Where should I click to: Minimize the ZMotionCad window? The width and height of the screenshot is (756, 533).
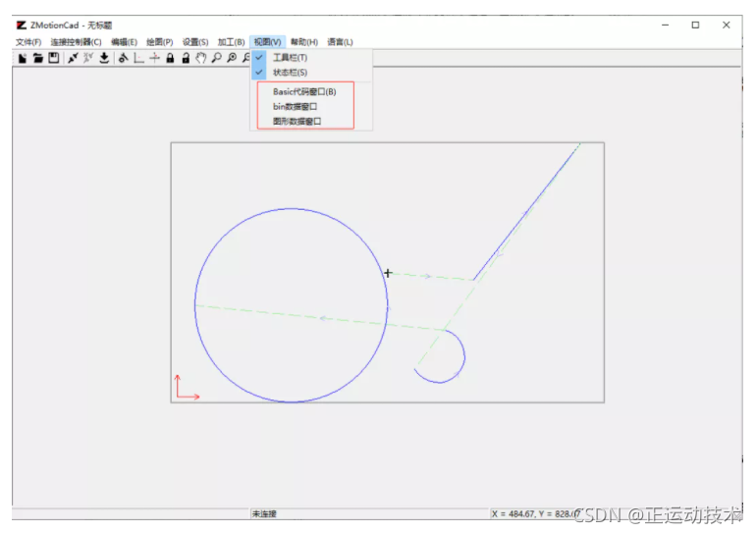click(x=666, y=26)
